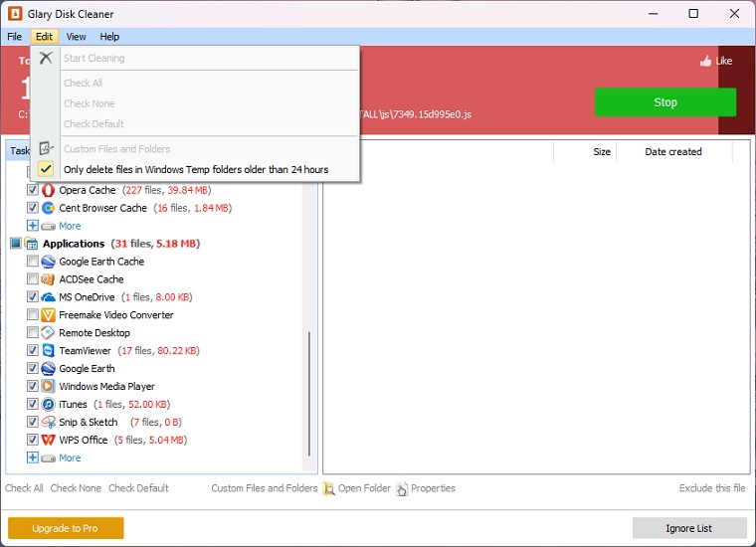Toggle Only delete files older than 24 hours
Image resolution: width=756 pixels, height=547 pixels.
click(195, 170)
